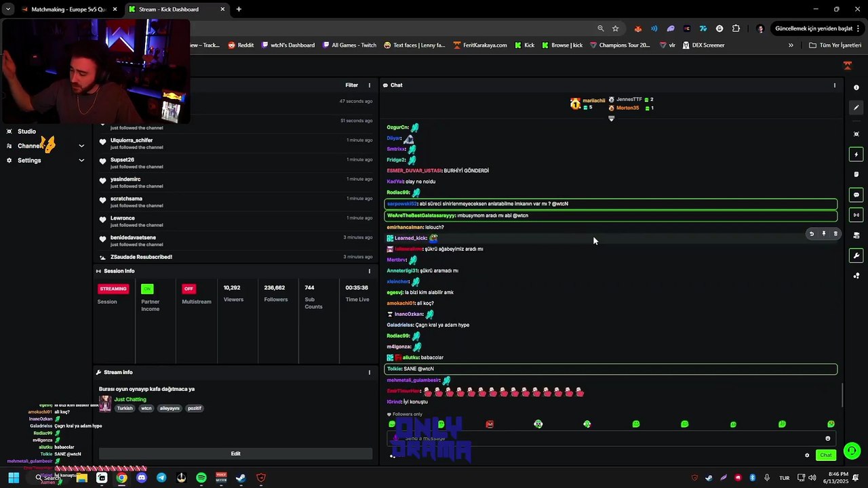Open the Chat panel options menu

pos(835,85)
